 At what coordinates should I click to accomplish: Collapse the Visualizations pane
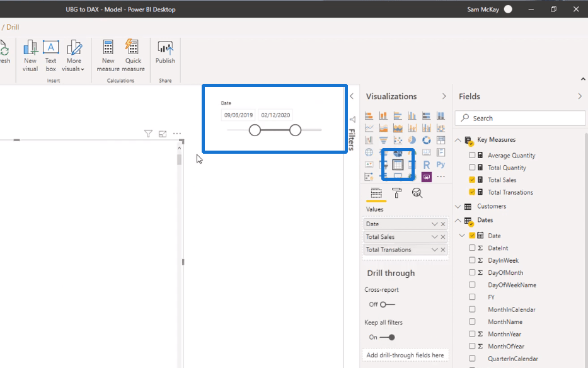tap(444, 96)
